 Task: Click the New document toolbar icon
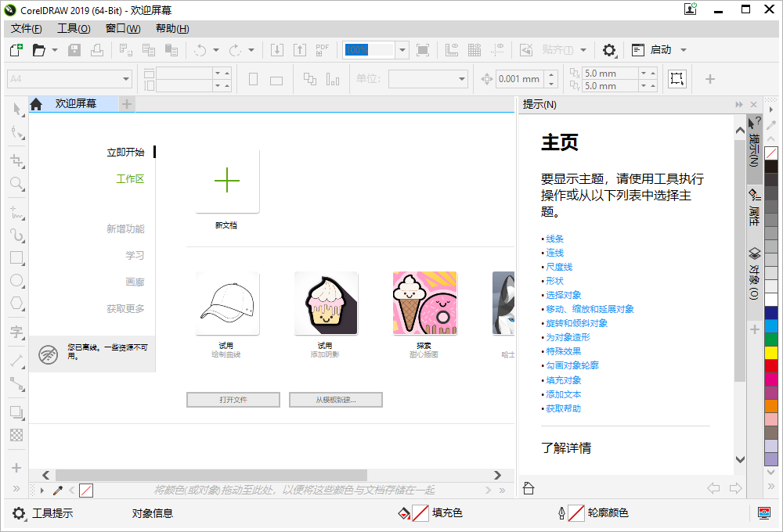[x=16, y=50]
